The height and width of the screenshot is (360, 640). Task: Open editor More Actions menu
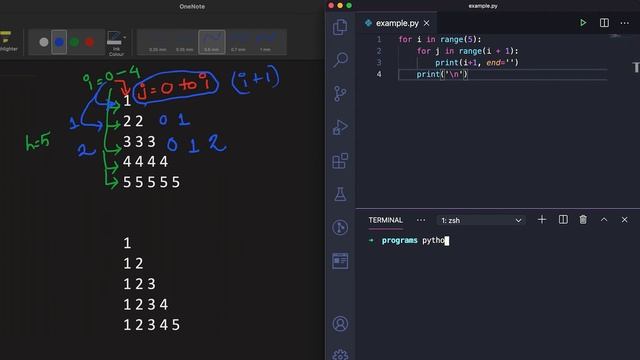[x=624, y=23]
